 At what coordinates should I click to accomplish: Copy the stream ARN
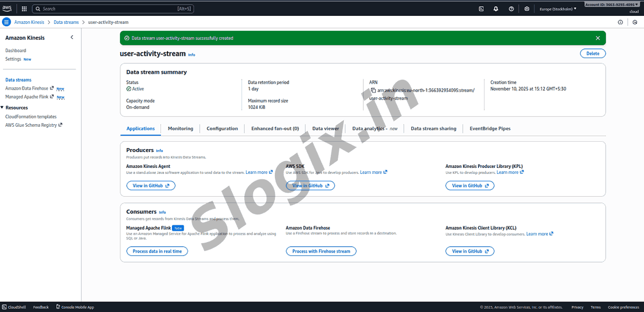373,91
